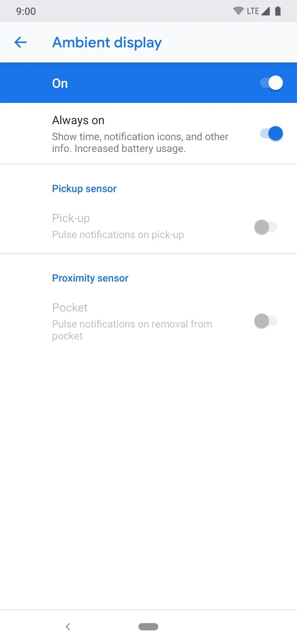
Task: Tap the Proximity sensor section header
Action: (90, 278)
